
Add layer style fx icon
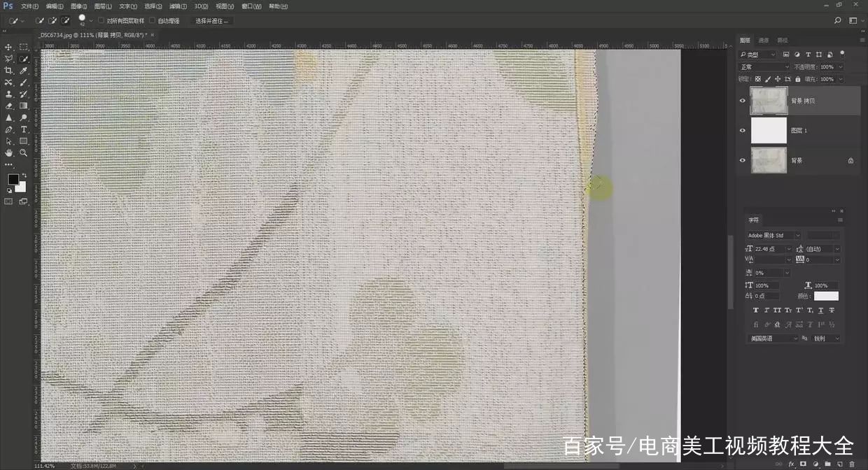click(791, 464)
